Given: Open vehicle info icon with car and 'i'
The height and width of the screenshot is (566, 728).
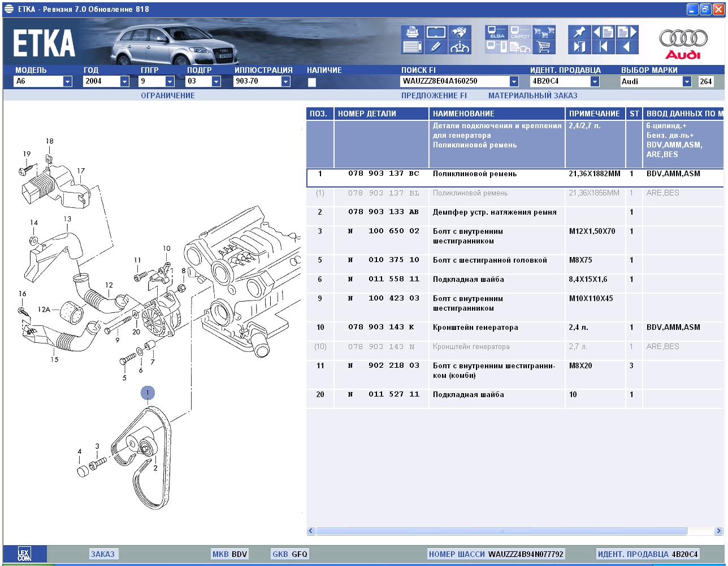Looking at the screenshot, I should pos(460,47).
